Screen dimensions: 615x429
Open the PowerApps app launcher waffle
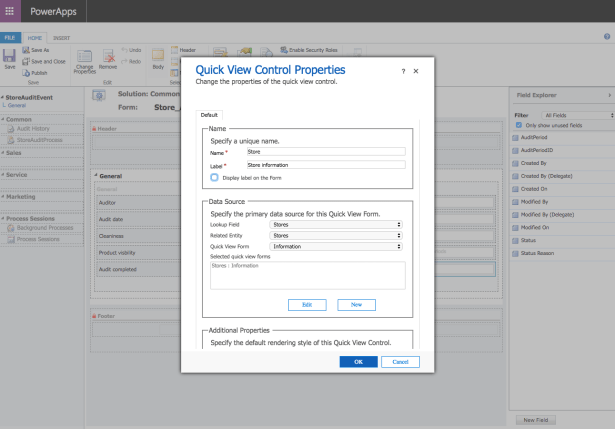click(10, 11)
